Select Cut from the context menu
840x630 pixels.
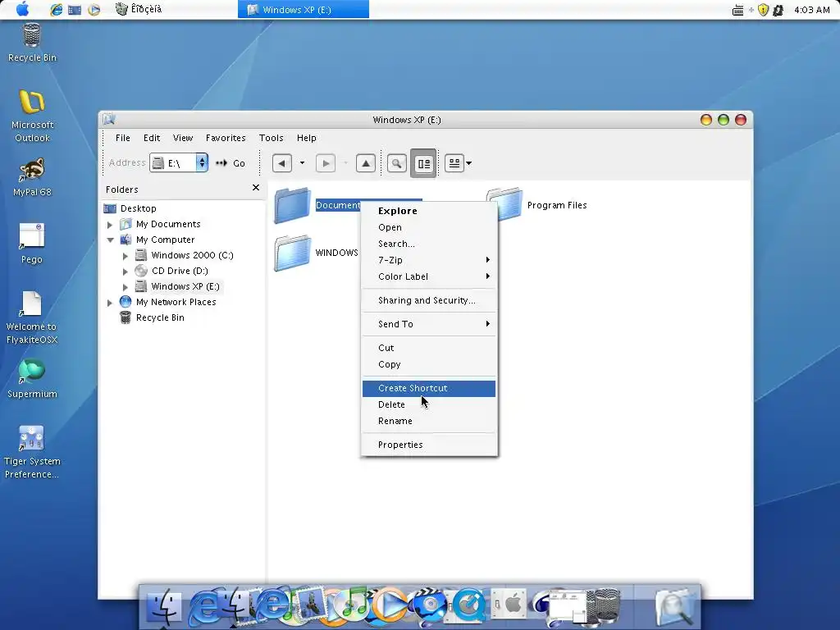[428, 348]
